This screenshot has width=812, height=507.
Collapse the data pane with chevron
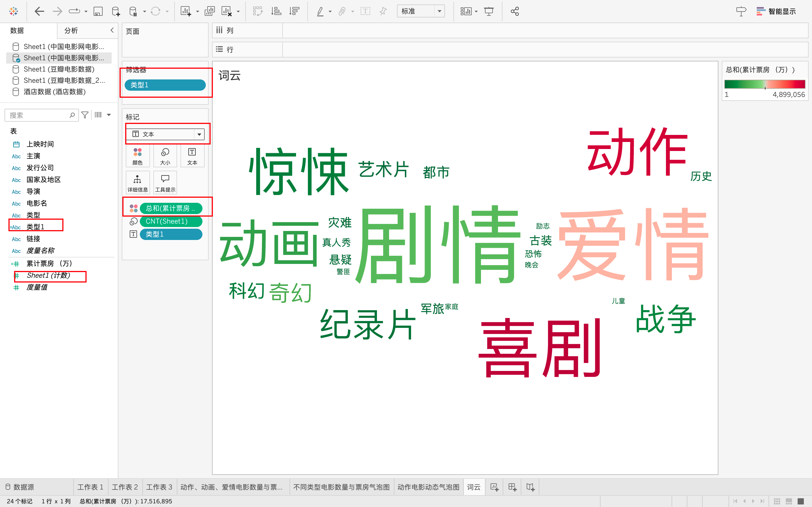point(112,30)
